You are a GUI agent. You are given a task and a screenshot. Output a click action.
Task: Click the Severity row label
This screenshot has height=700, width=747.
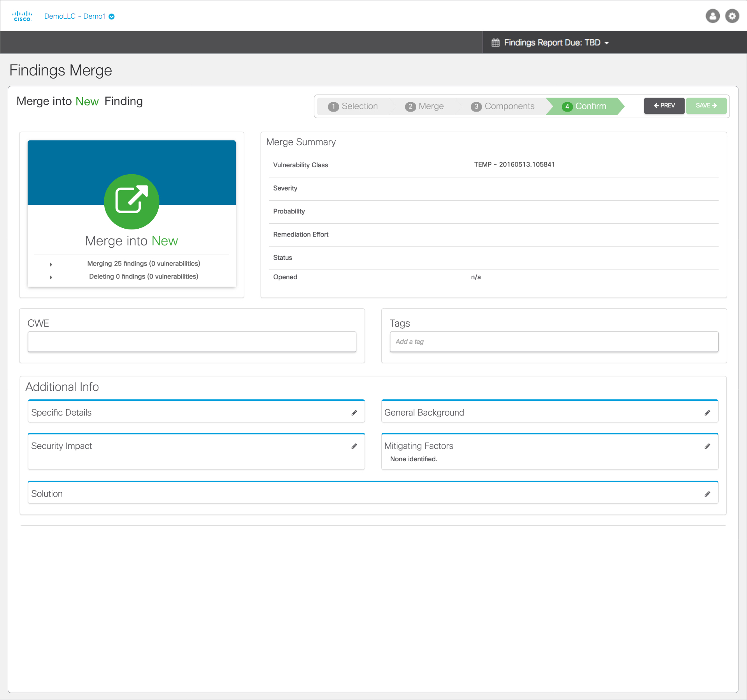285,188
